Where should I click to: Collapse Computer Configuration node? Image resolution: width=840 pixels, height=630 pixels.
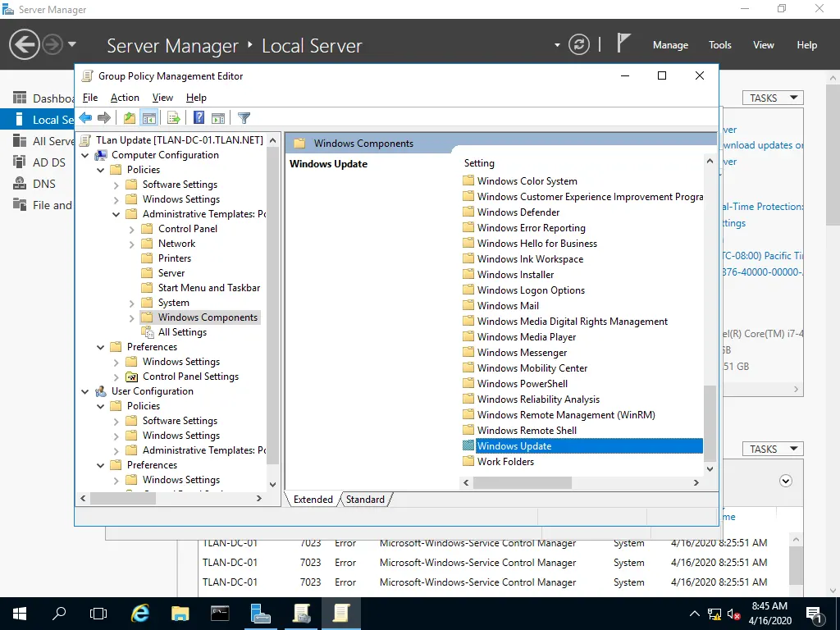(84, 155)
